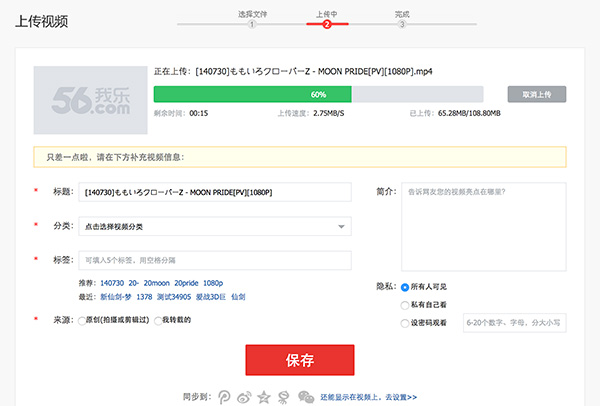Click the 标签 tags input field
600x406 pixels.
215,261
